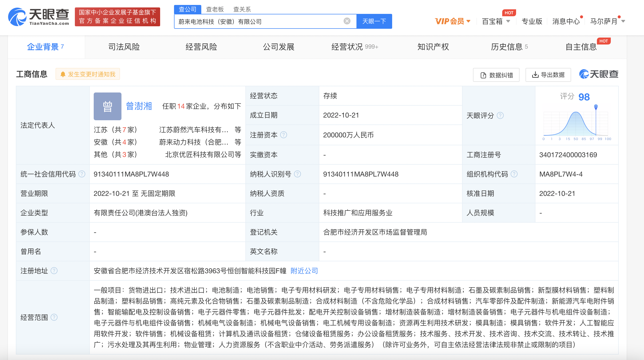Click help icon beside 组织机构代码
The width and height of the screenshot is (644, 360).
coord(514,174)
